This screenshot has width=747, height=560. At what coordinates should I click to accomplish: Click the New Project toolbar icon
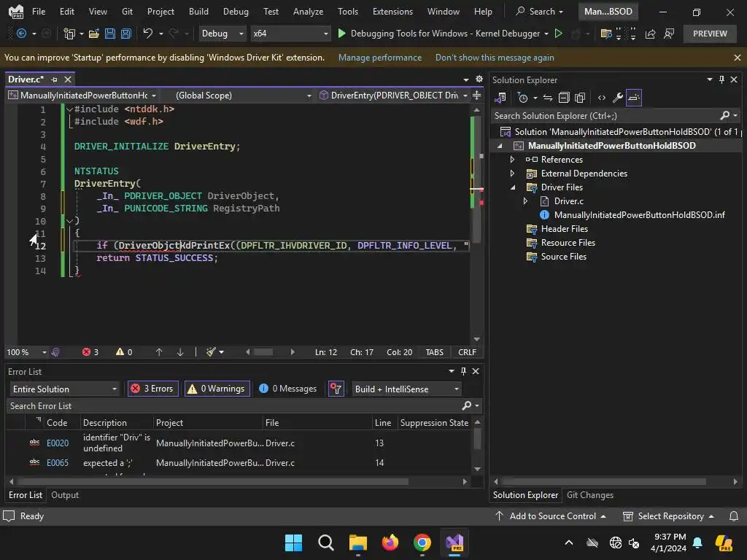pyautogui.click(x=69, y=34)
